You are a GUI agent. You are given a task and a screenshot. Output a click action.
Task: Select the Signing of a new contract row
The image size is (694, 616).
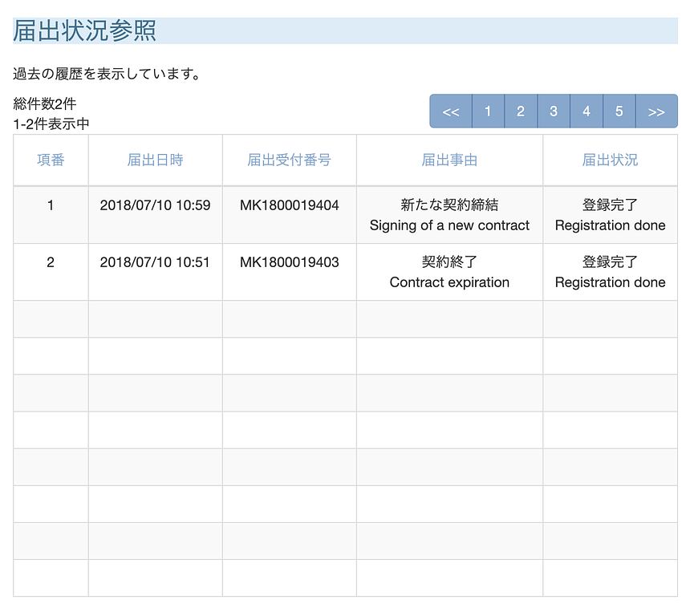449,215
